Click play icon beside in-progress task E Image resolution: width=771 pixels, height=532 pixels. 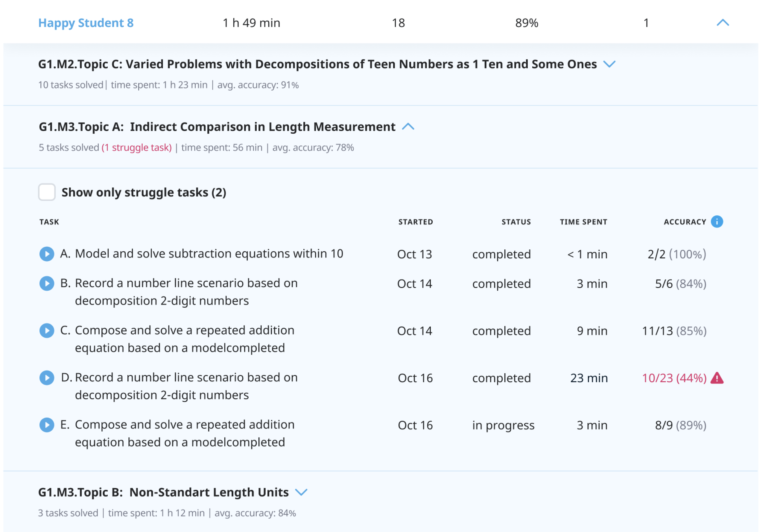(47, 425)
